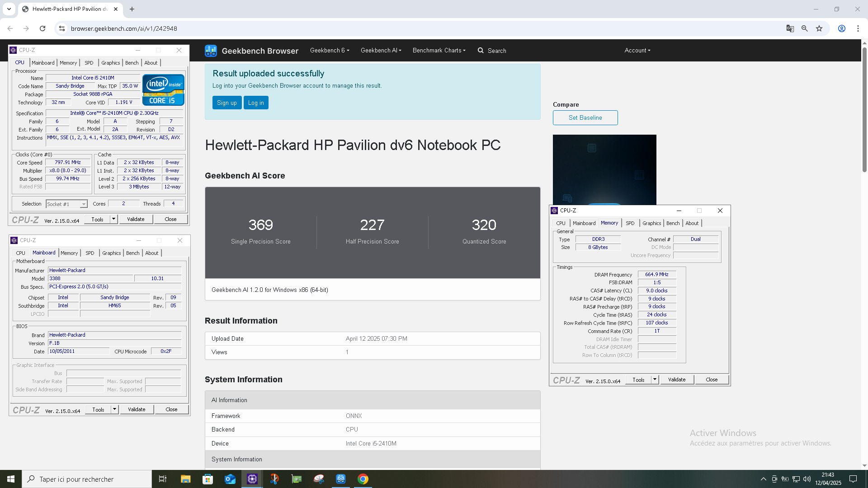Screen dimensions: 868x488
Task: Click the dark Compare advertisement thumbnail
Action: (604, 170)
